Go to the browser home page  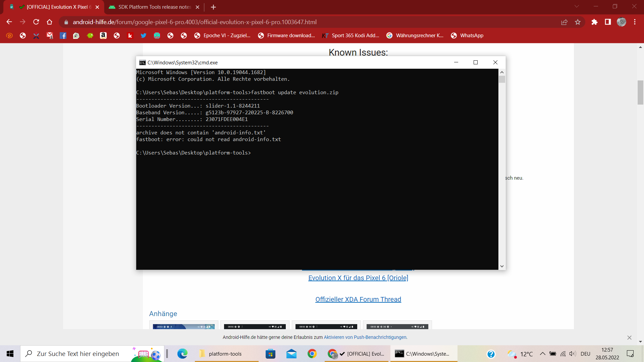(x=50, y=22)
